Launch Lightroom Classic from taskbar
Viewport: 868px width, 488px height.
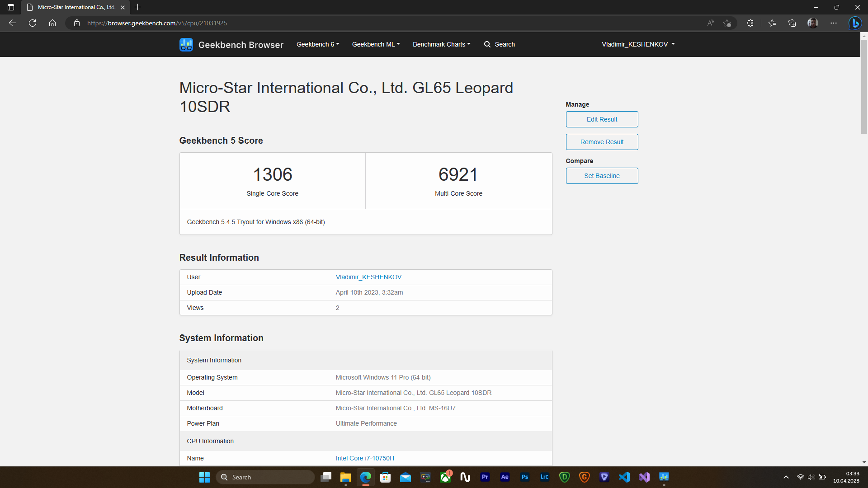click(x=545, y=477)
